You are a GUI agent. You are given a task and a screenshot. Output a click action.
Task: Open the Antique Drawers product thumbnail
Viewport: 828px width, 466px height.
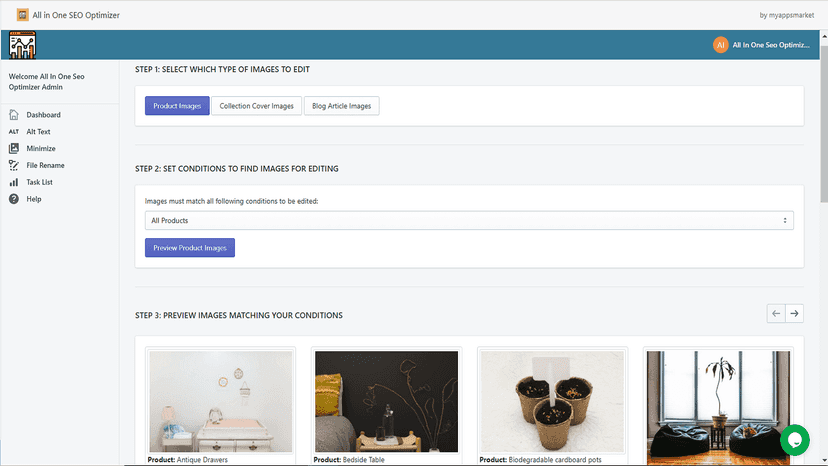tap(221, 402)
